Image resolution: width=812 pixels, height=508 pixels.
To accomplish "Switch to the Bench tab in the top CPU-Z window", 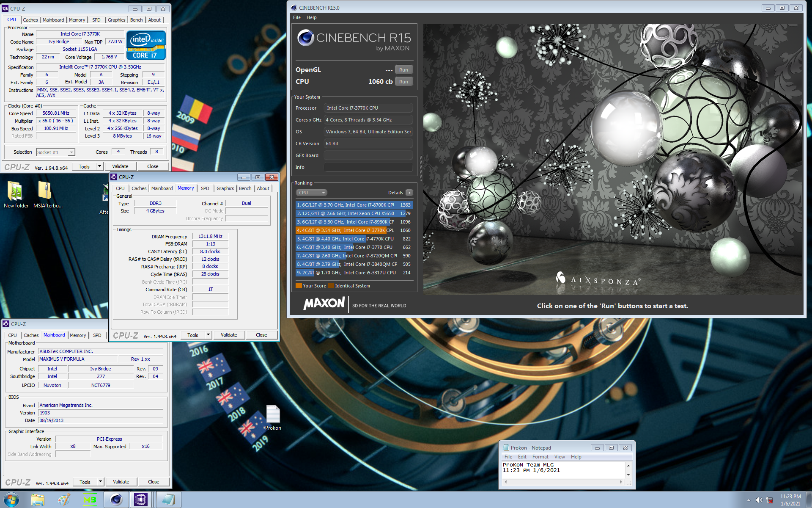I will click(x=136, y=20).
